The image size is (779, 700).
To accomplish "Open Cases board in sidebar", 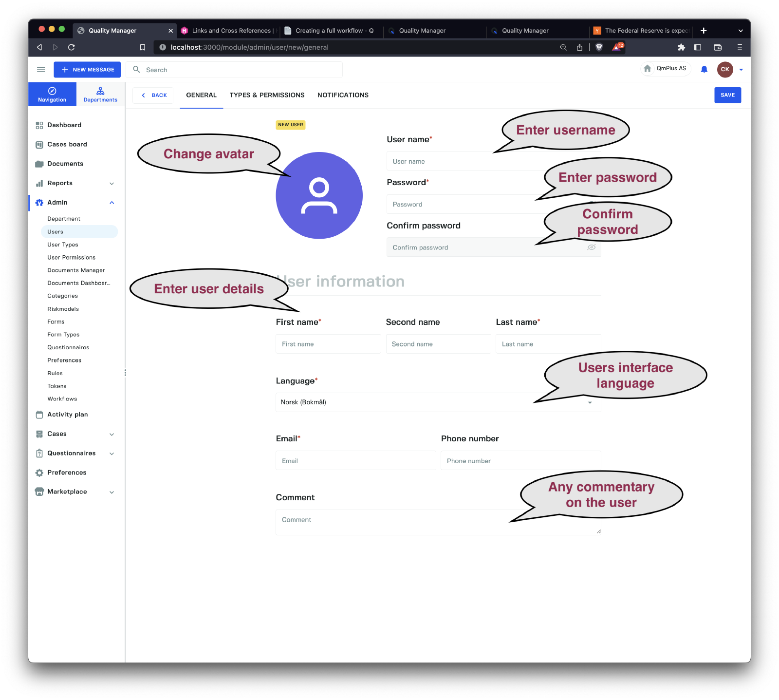I will [67, 145].
